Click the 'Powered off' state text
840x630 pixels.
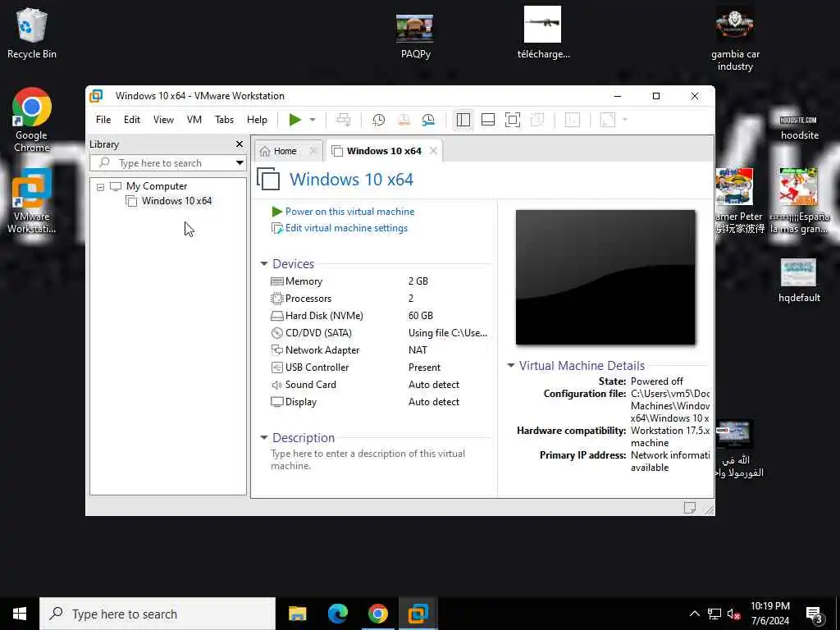(657, 381)
